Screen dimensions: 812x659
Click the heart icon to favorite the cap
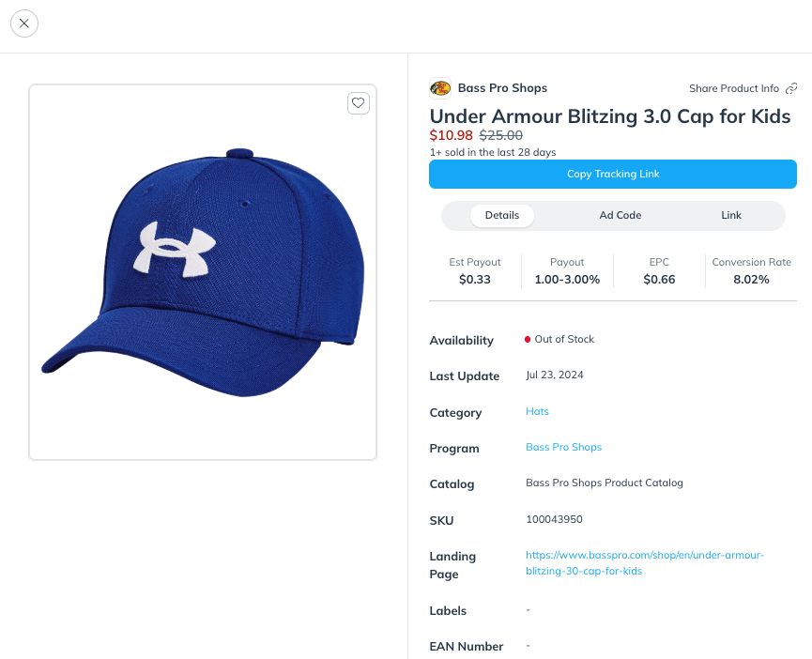pyautogui.click(x=358, y=103)
